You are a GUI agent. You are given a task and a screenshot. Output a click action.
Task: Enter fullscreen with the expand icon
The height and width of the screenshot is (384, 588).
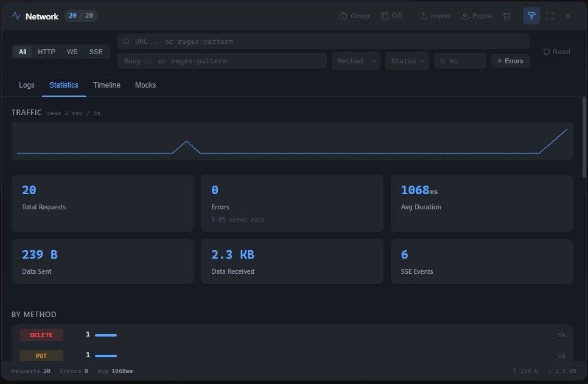pyautogui.click(x=550, y=16)
